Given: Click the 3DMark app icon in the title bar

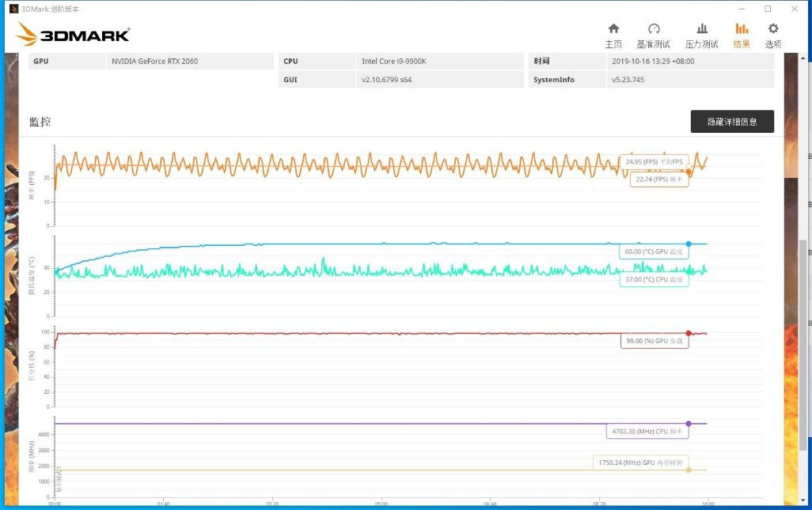Looking at the screenshot, I should point(13,9).
